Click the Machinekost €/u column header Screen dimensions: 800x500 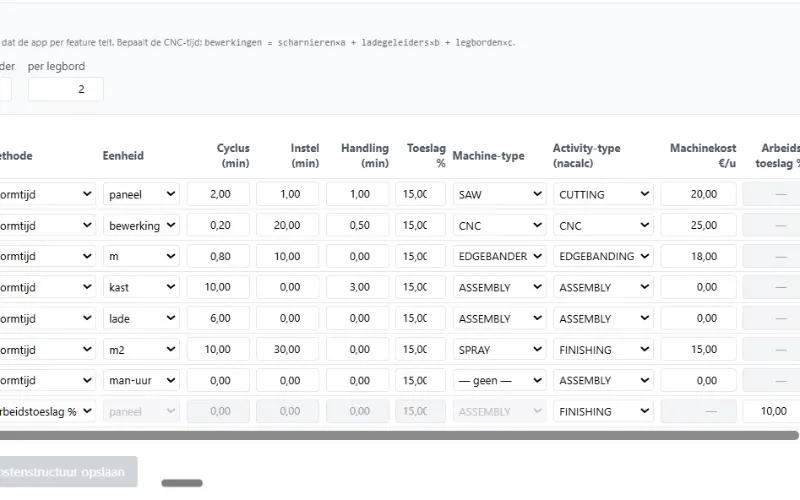pos(703,156)
